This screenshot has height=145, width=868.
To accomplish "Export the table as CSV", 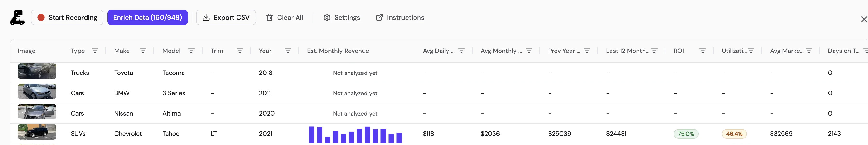I will click(x=226, y=18).
